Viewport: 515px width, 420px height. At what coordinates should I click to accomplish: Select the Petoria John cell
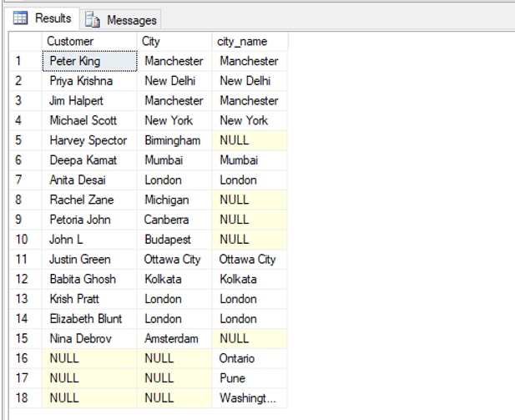(x=89, y=220)
